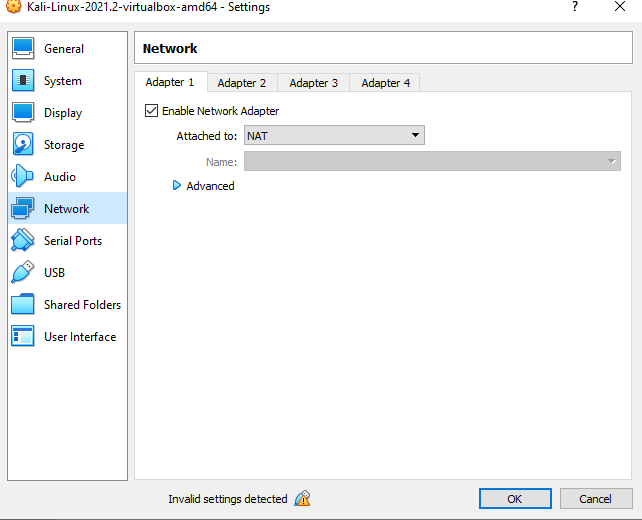Click the title bar help question mark
The image size is (642, 520).
tap(574, 7)
